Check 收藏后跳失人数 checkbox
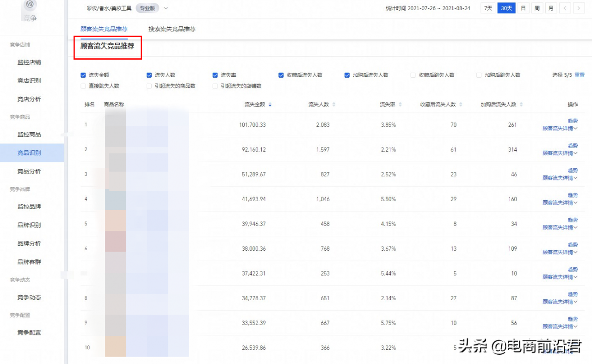592x364 pixels. tap(413, 75)
